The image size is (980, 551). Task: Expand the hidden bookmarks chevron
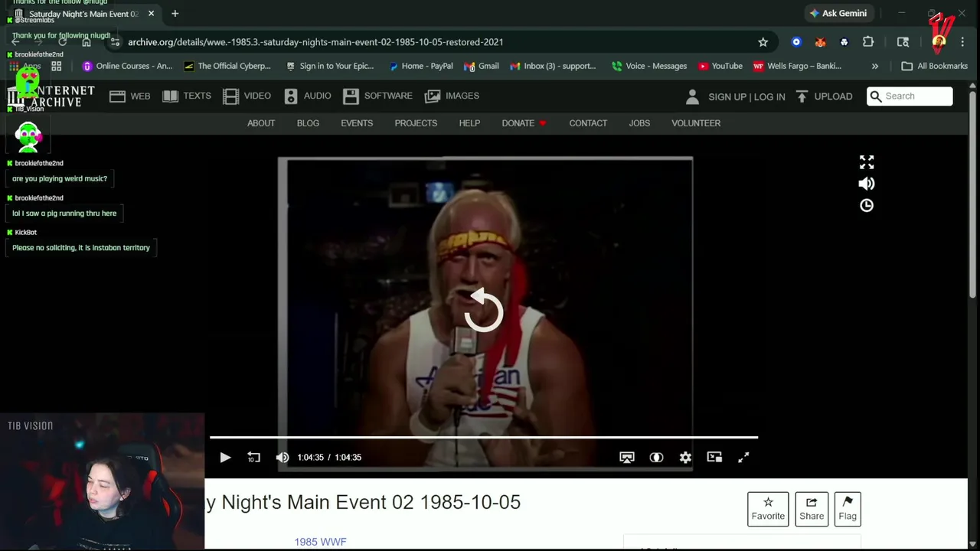pos(875,67)
